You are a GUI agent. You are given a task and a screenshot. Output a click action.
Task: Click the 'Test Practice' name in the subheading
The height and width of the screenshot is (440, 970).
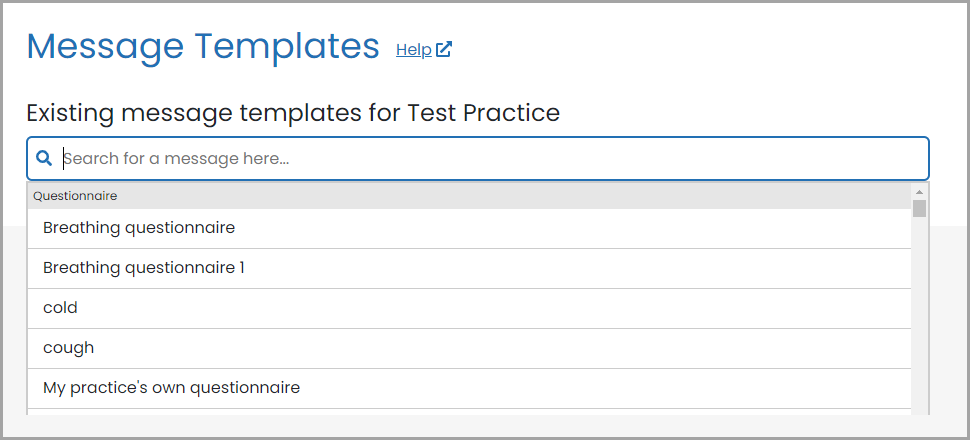(483, 113)
